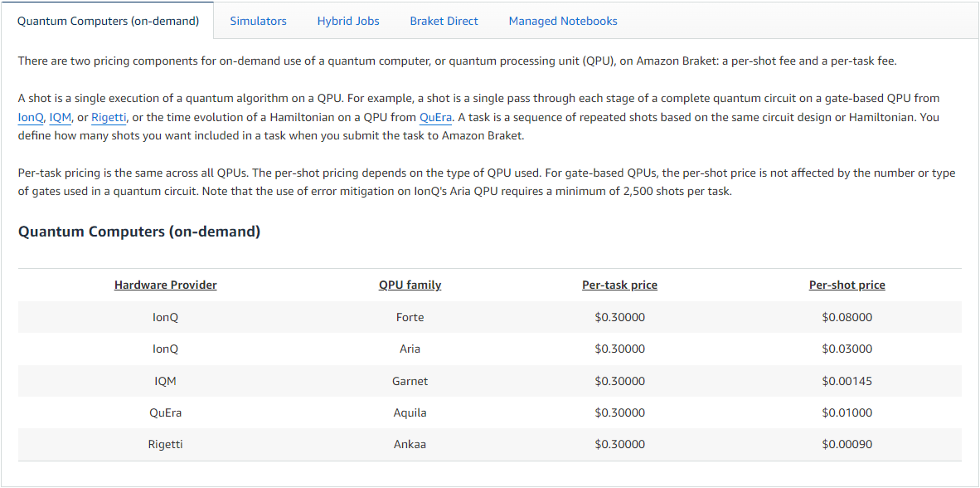Click the $0.08000 per-shot price
The height and width of the screenshot is (488, 980).
tap(847, 317)
